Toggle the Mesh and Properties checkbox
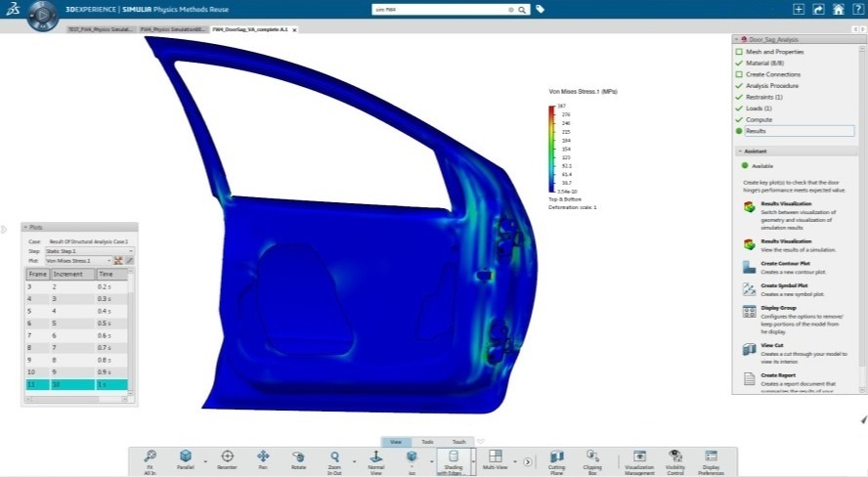Image resolution: width=868 pixels, height=477 pixels. pyautogui.click(x=740, y=52)
